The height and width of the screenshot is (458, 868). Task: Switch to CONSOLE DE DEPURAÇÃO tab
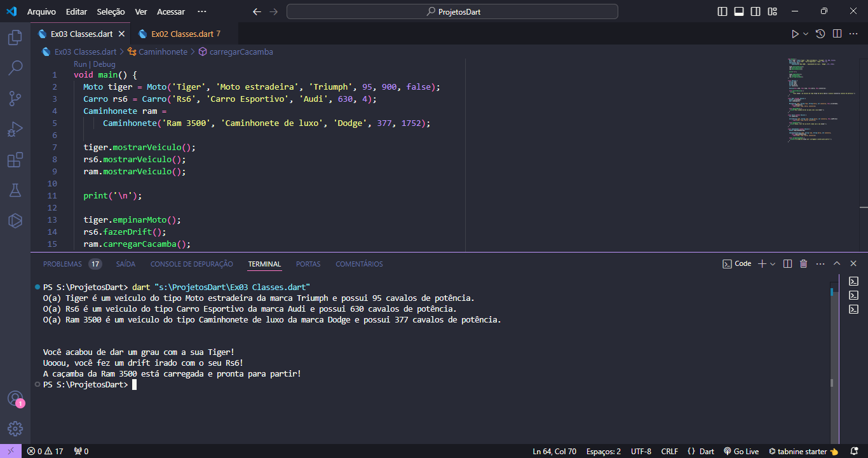pyautogui.click(x=192, y=264)
